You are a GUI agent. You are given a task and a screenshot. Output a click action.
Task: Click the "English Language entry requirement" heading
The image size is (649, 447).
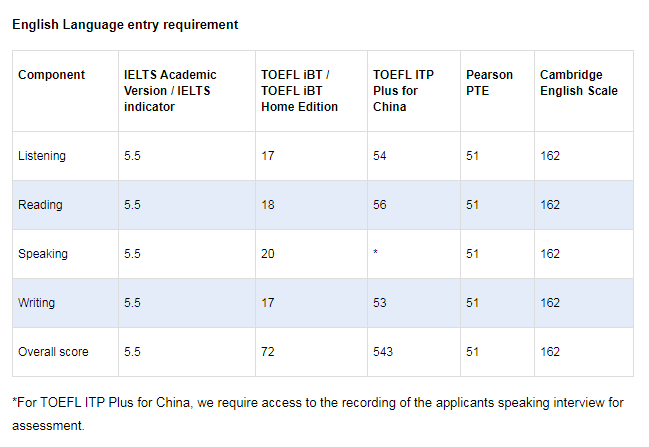(125, 24)
